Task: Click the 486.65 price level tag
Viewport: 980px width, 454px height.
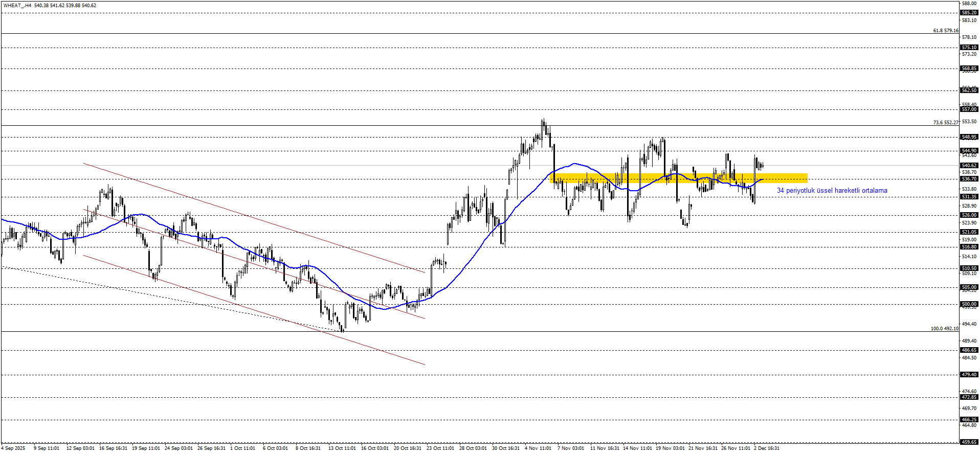Action: click(x=969, y=350)
